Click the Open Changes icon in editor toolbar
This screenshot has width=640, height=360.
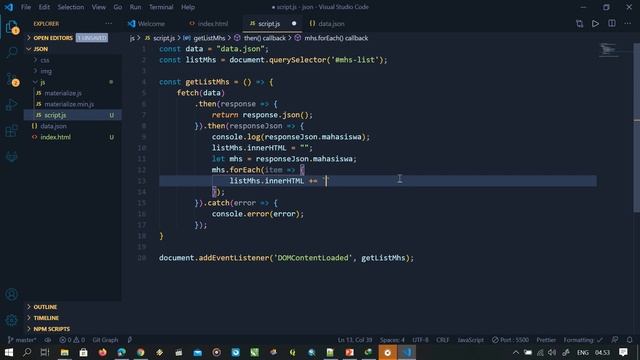pos(580,24)
